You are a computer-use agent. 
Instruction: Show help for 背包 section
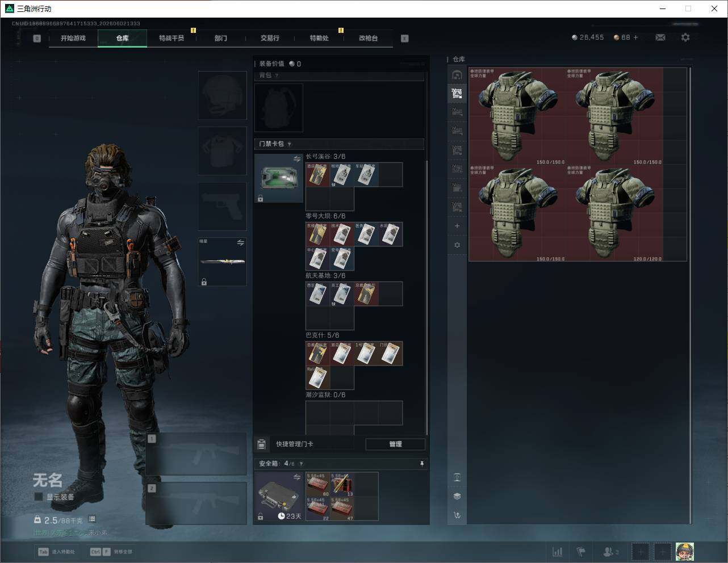click(277, 75)
